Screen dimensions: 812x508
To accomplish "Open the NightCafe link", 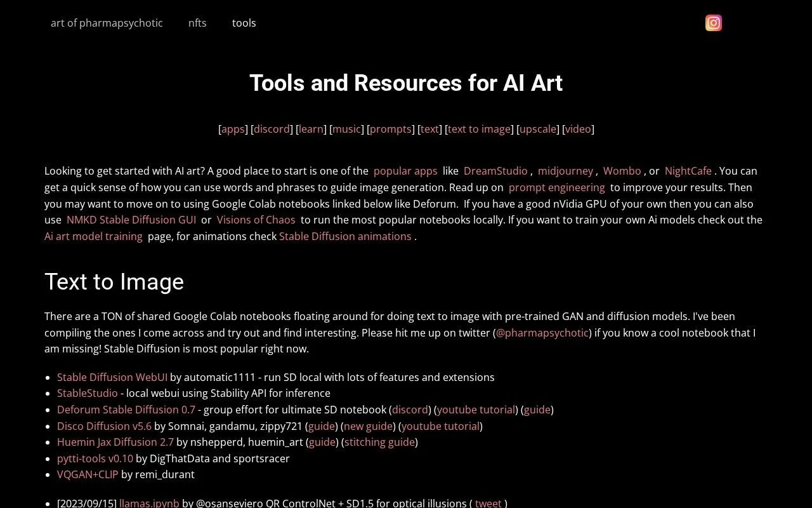I will 688,171.
